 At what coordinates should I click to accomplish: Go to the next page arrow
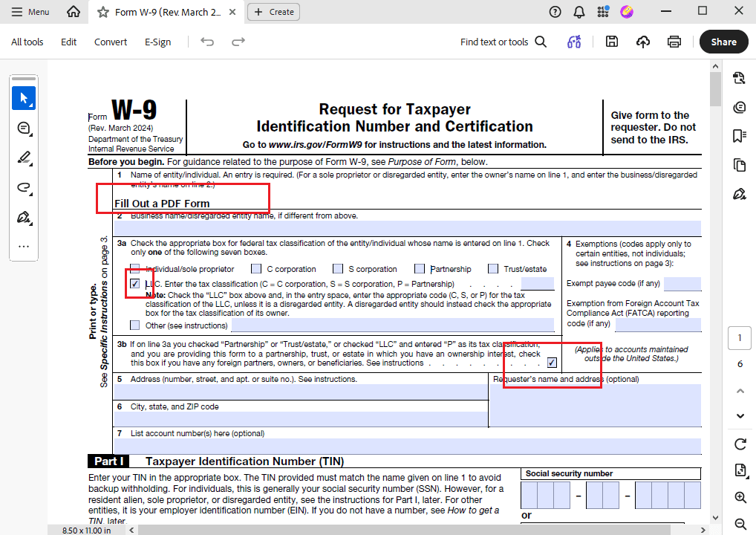point(740,416)
